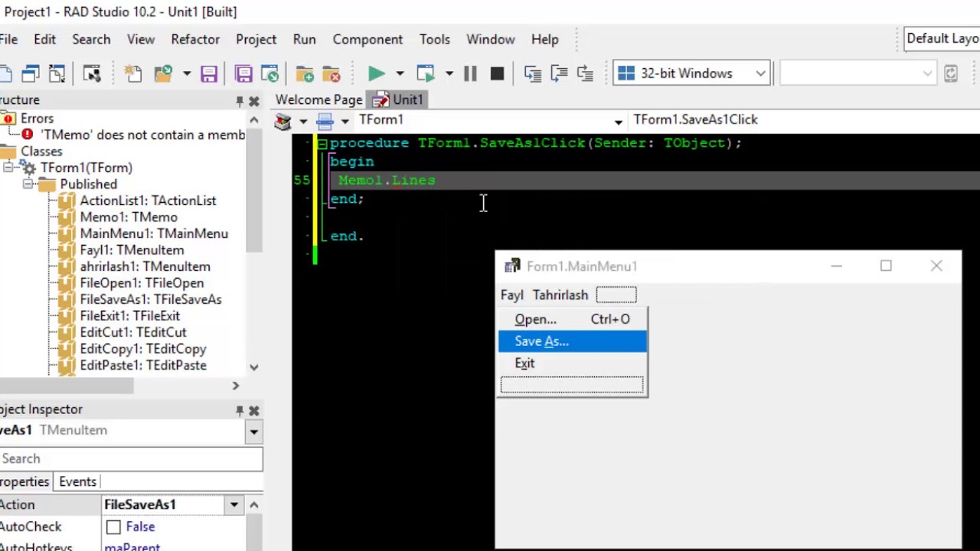Screen dimensions: 980x551
Task: Open dropdown arrow next to Open folder icon
Action: (186, 73)
